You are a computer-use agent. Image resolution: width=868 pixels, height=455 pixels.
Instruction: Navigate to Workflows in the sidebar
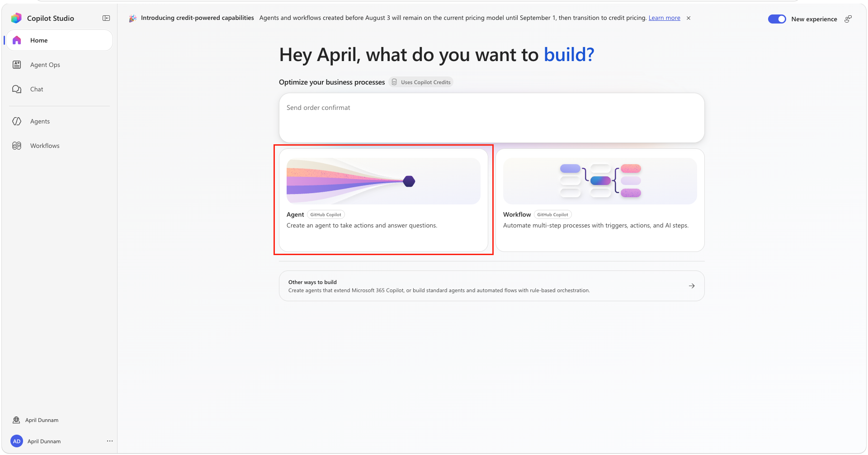(59, 146)
